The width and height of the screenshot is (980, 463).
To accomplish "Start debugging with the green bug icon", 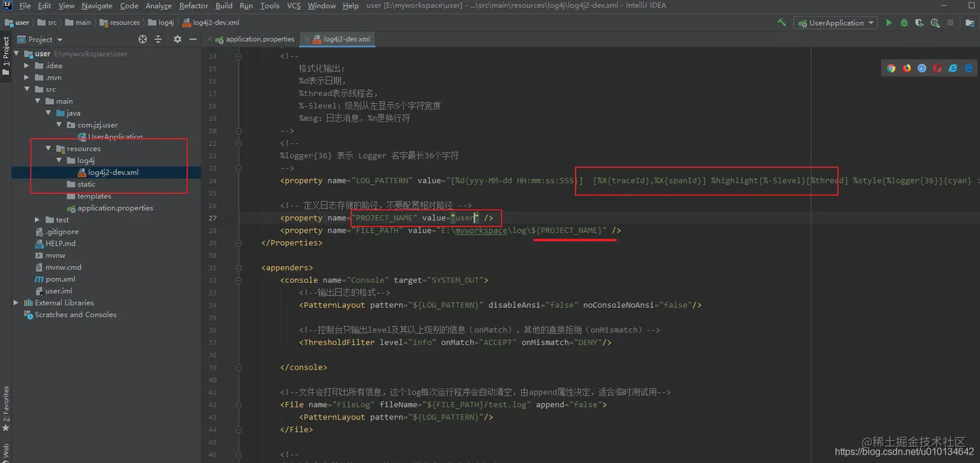I will click(x=904, y=23).
